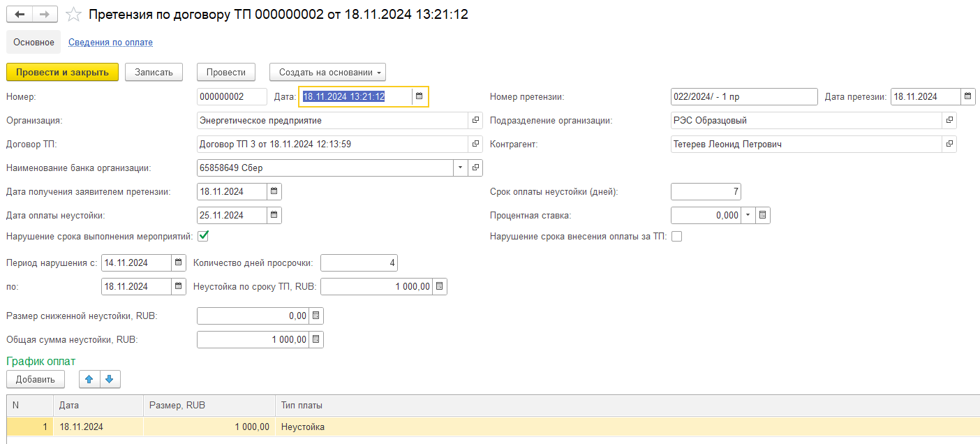The width and height of the screenshot is (980, 444).
Task: Open calculator for Общая сумма неустойки
Action: click(x=315, y=340)
